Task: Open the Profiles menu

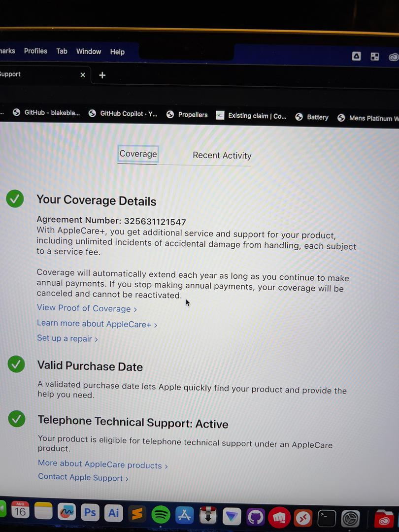Action: (x=35, y=51)
